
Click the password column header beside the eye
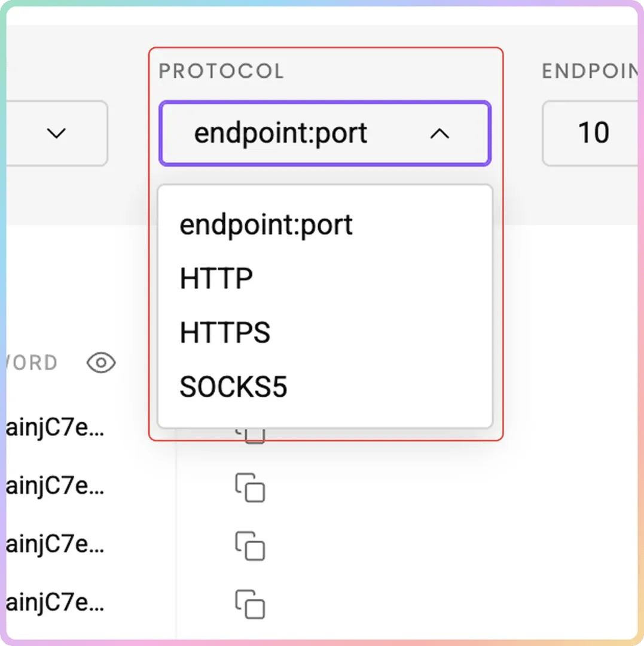[33, 363]
